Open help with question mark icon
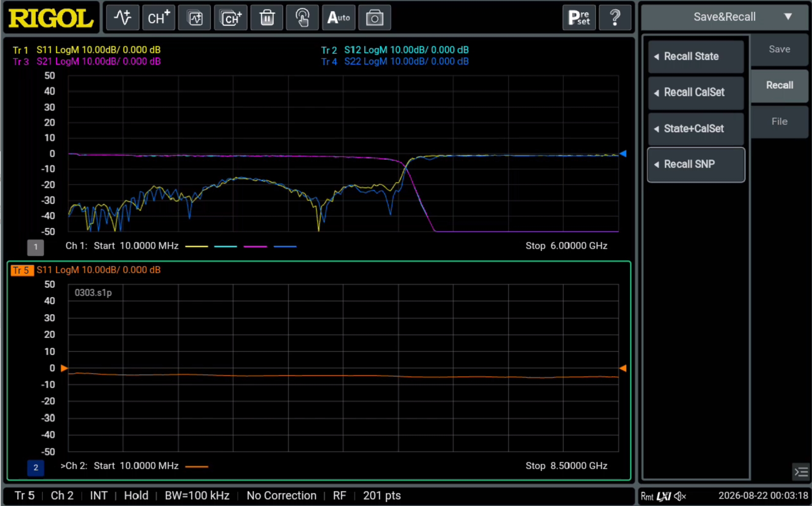 point(615,18)
